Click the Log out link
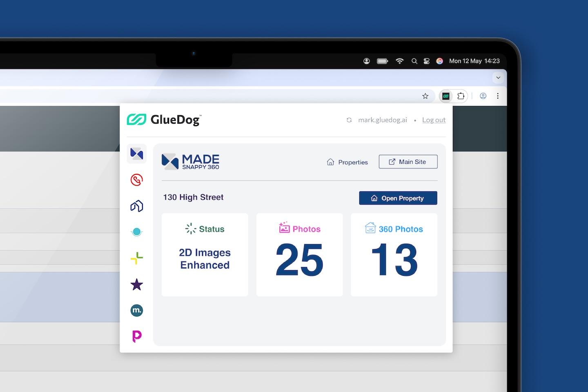This screenshot has height=392, width=588. click(434, 120)
